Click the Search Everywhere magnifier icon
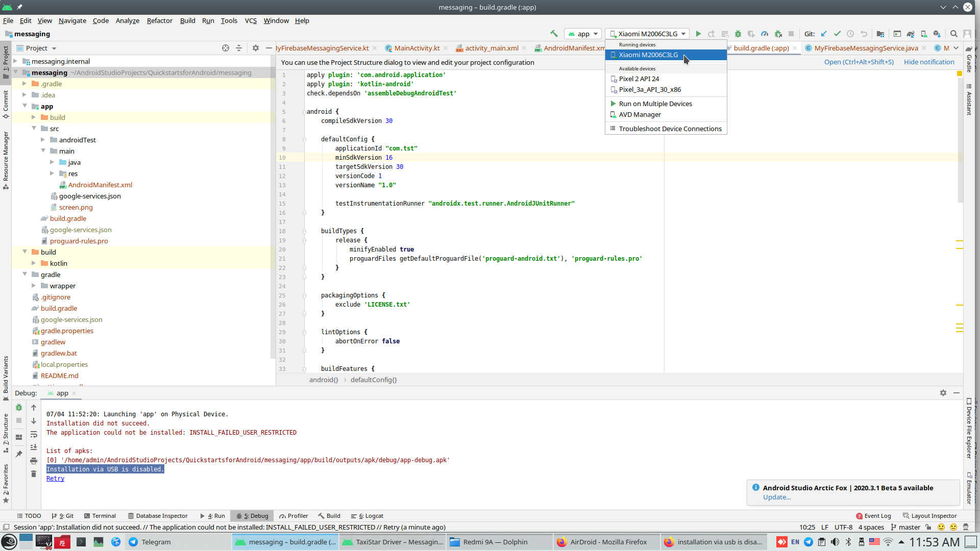 pos(953,34)
